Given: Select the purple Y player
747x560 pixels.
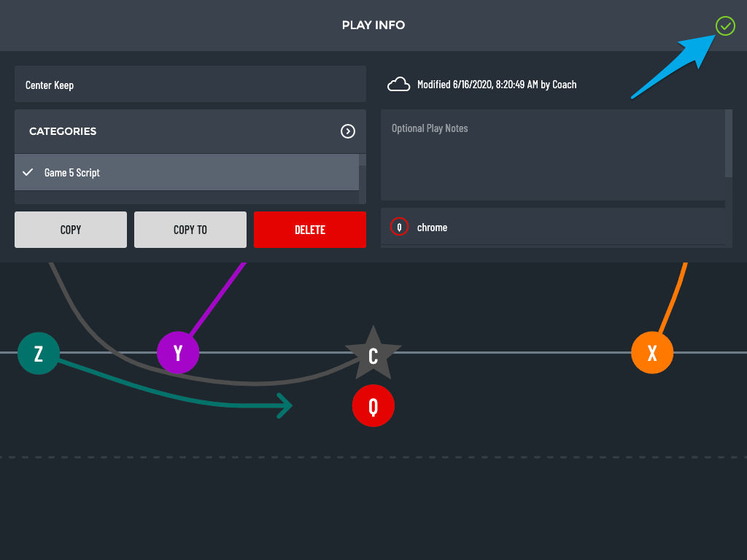Looking at the screenshot, I should (x=178, y=353).
